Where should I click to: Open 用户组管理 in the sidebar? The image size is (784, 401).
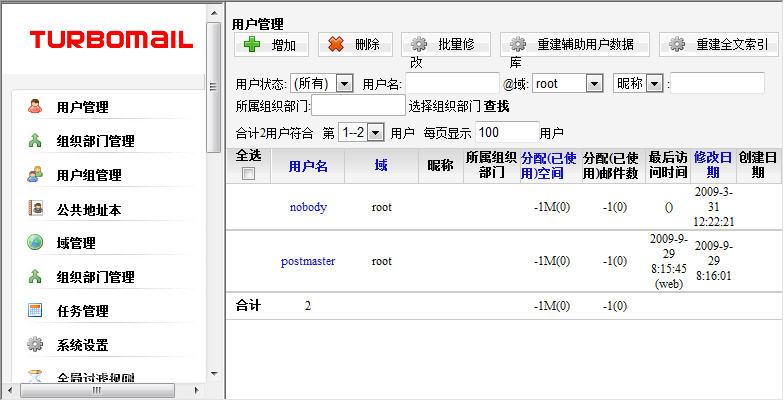[x=89, y=175]
